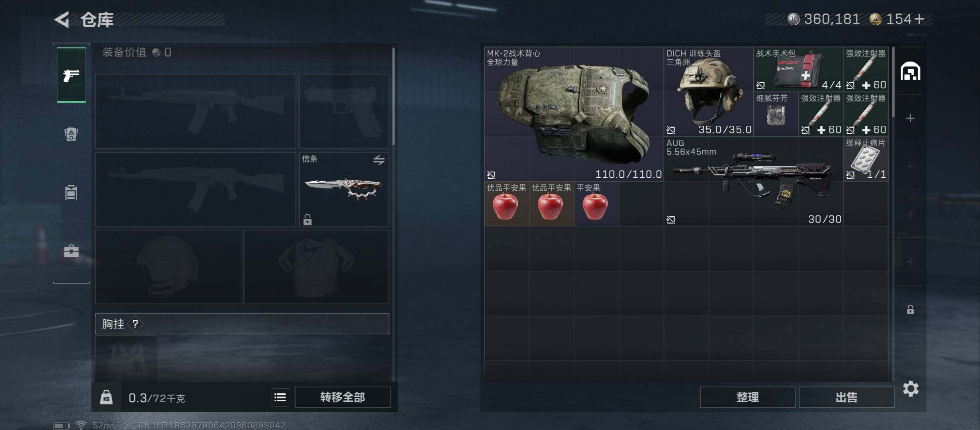Select the MK-2战术背心 vest in the stash
The height and width of the screenshot is (430, 980).
[x=574, y=114]
